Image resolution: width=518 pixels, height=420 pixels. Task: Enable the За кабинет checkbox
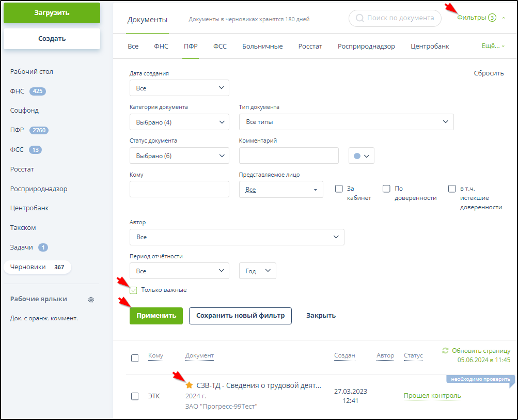coord(339,189)
